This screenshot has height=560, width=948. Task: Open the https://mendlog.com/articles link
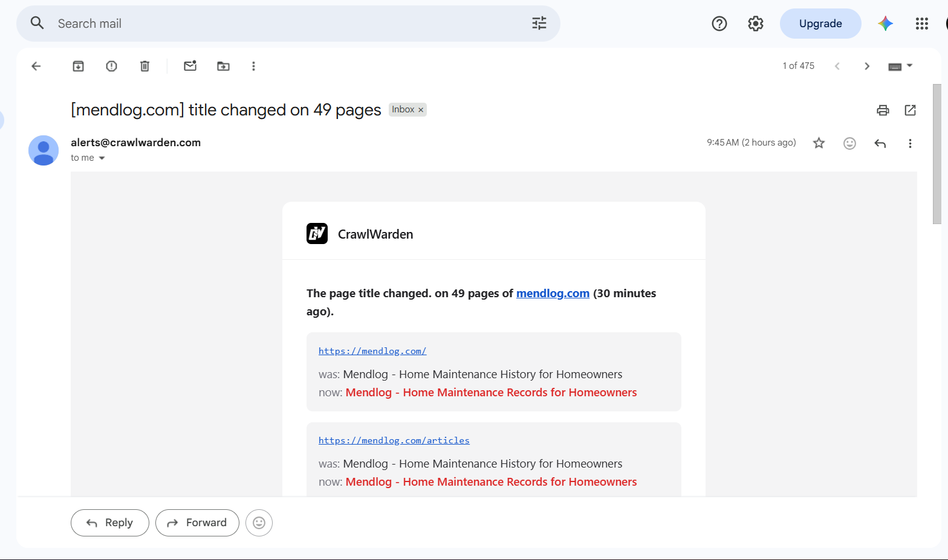[394, 440]
